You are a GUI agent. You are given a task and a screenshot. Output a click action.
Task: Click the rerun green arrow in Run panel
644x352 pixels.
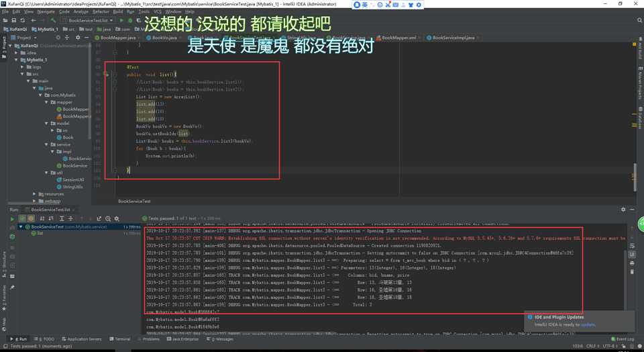point(12,219)
